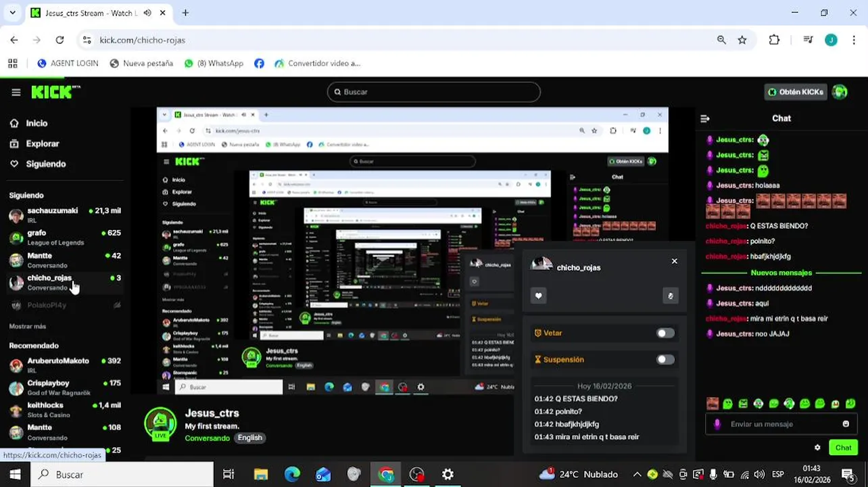The width and height of the screenshot is (868, 487).
Task: Open Facebook bookmark icon
Action: 259,63
